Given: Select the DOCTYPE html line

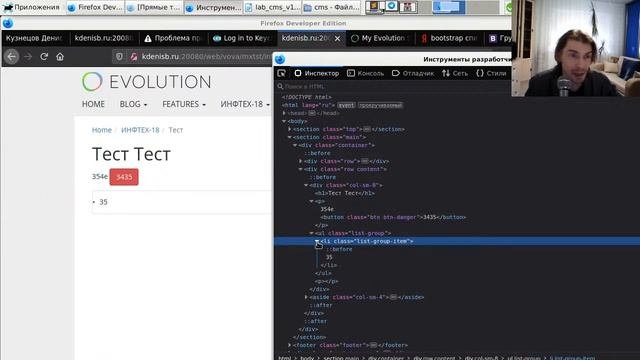Looking at the screenshot, I should [307, 97].
